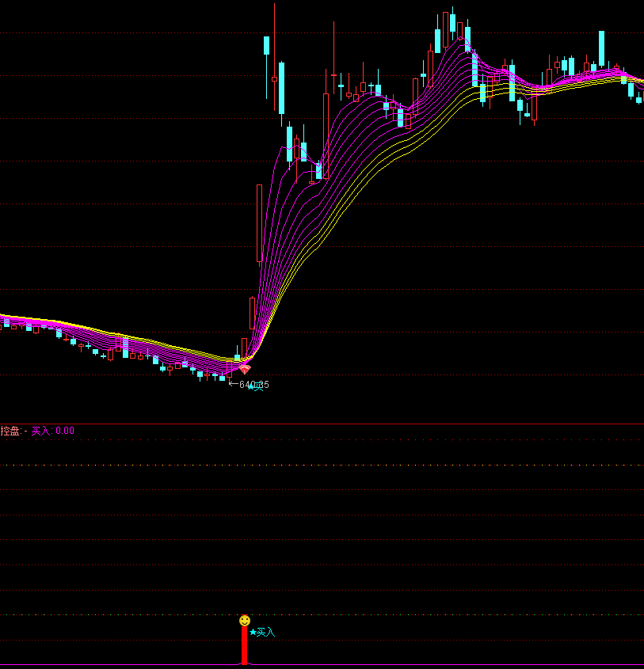Click first small red hollow candle above diamond
This screenshot has height=669, width=644.
[x=244, y=347]
